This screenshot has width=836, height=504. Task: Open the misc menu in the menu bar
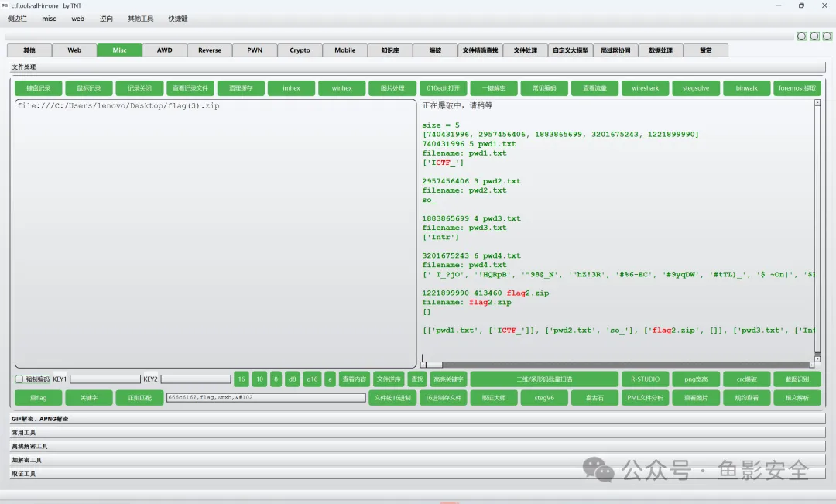[x=49, y=19]
